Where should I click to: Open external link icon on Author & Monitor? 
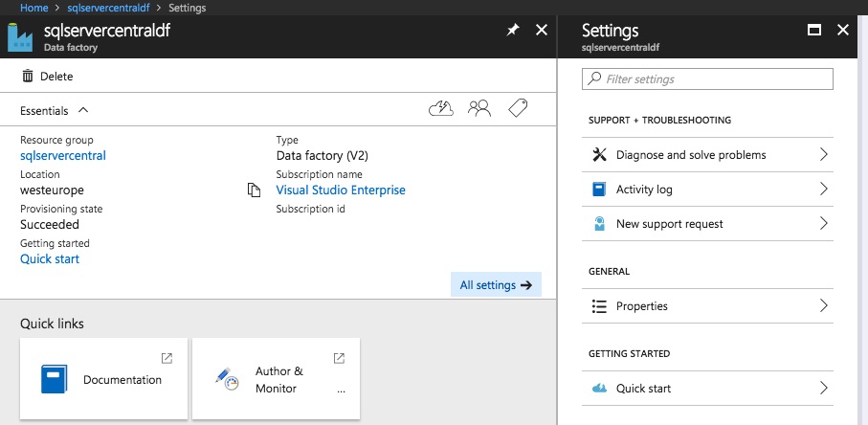pos(339,358)
